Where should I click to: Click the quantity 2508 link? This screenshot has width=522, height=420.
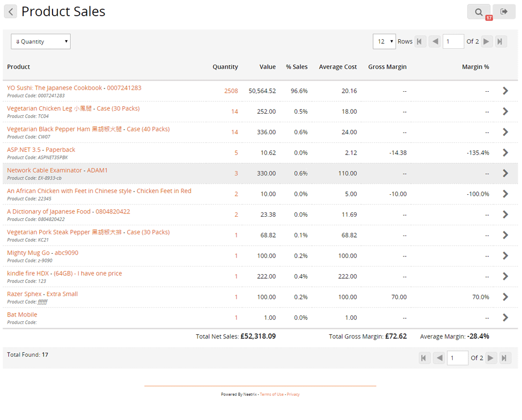[x=231, y=91]
